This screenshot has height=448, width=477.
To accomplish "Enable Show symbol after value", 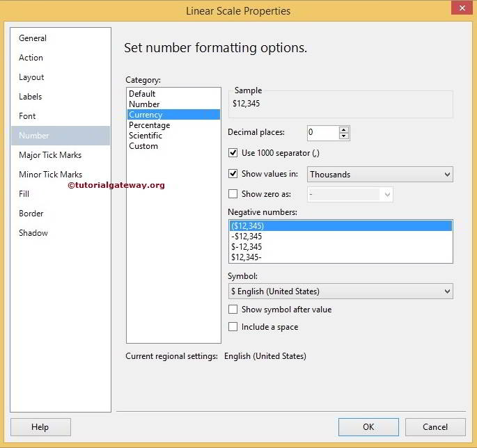I will tap(233, 310).
